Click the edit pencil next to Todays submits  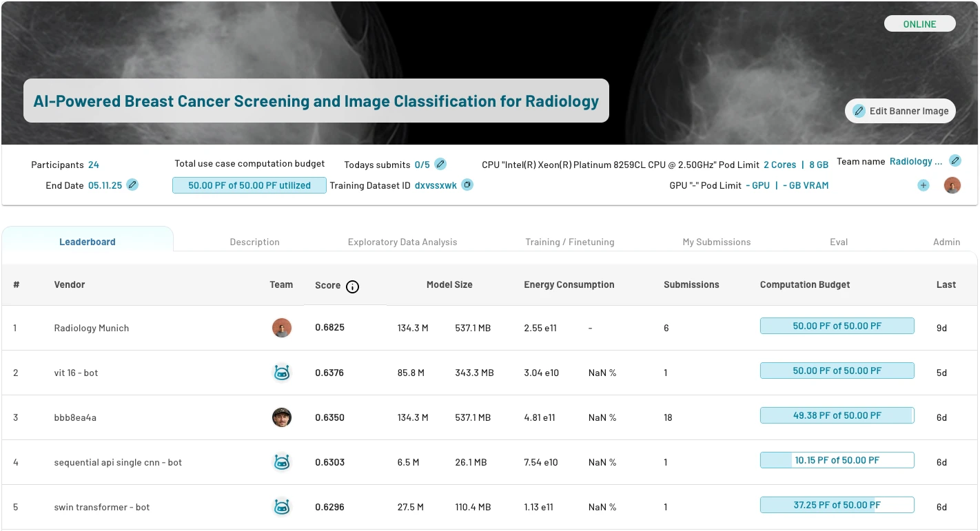click(439, 164)
